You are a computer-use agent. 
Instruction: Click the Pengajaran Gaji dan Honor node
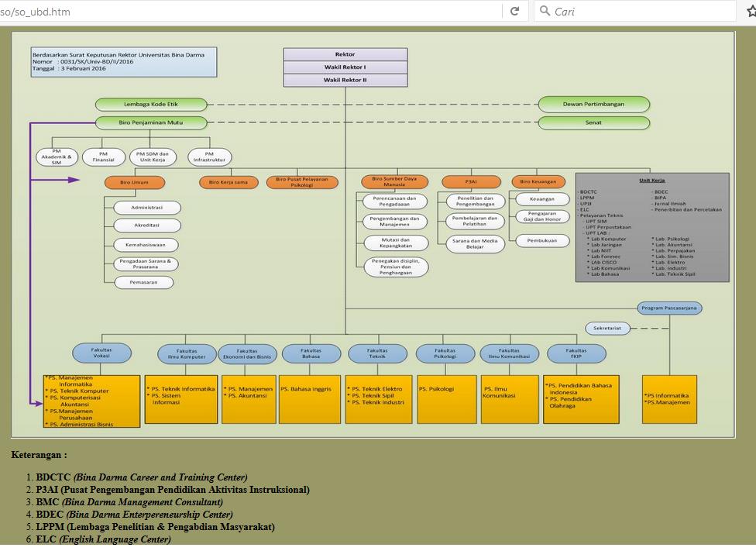click(542, 217)
